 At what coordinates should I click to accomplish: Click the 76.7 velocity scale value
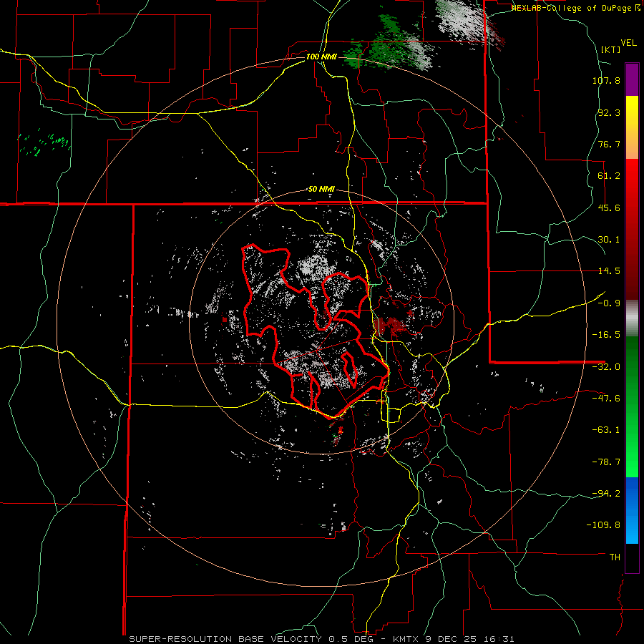(609, 144)
